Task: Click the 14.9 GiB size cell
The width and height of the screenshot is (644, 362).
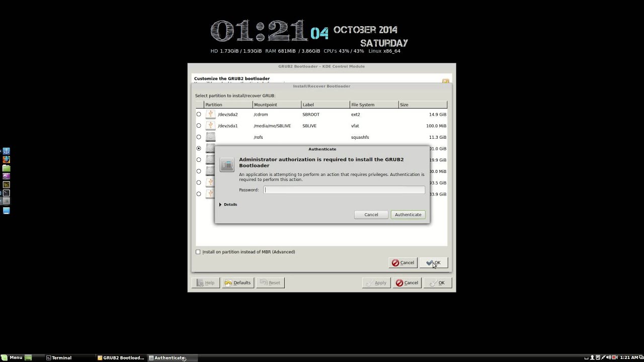Action: coord(438,115)
